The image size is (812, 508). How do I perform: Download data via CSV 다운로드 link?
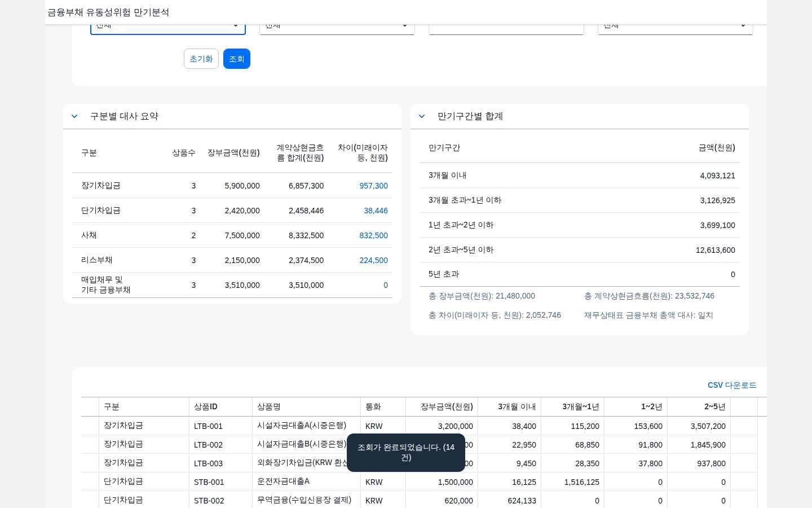[732, 385]
